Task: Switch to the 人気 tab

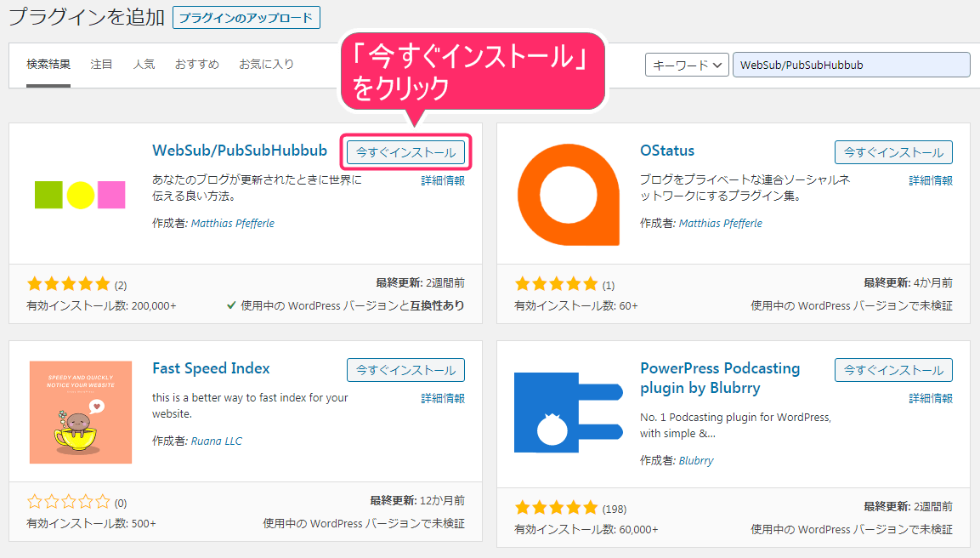Action: point(144,64)
